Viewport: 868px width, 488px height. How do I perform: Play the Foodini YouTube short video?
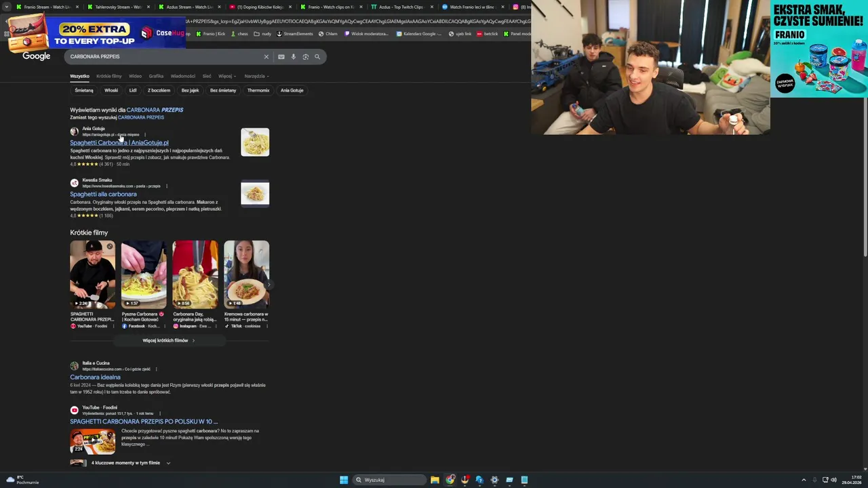(92, 274)
